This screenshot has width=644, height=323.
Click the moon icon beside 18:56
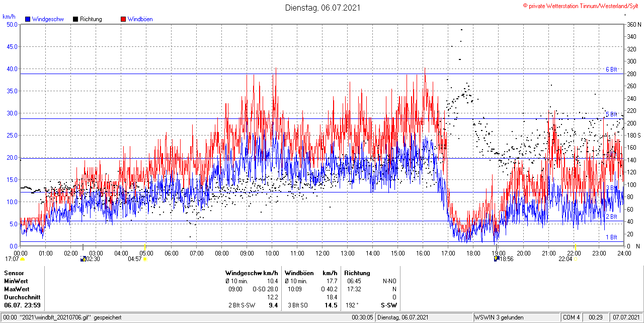pos(497,259)
